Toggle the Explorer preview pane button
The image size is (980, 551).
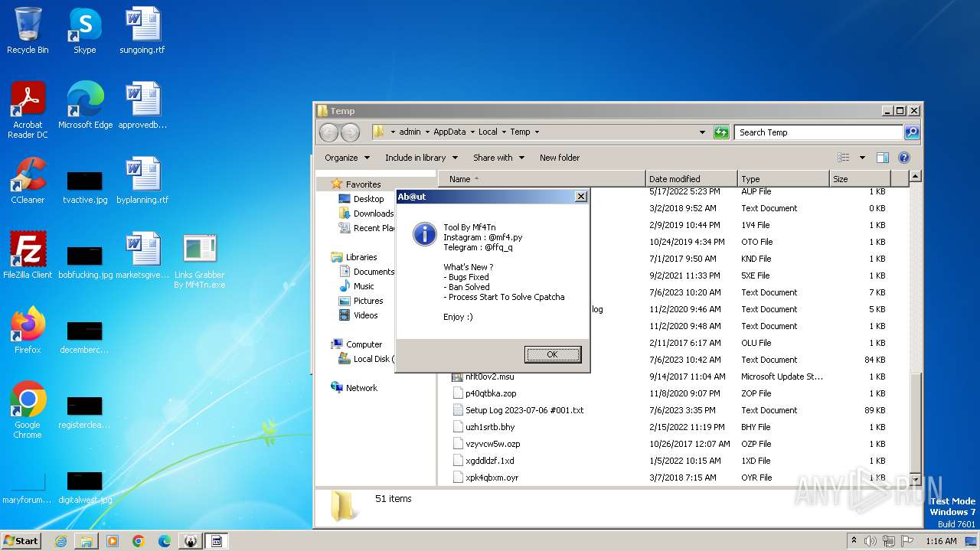click(883, 158)
